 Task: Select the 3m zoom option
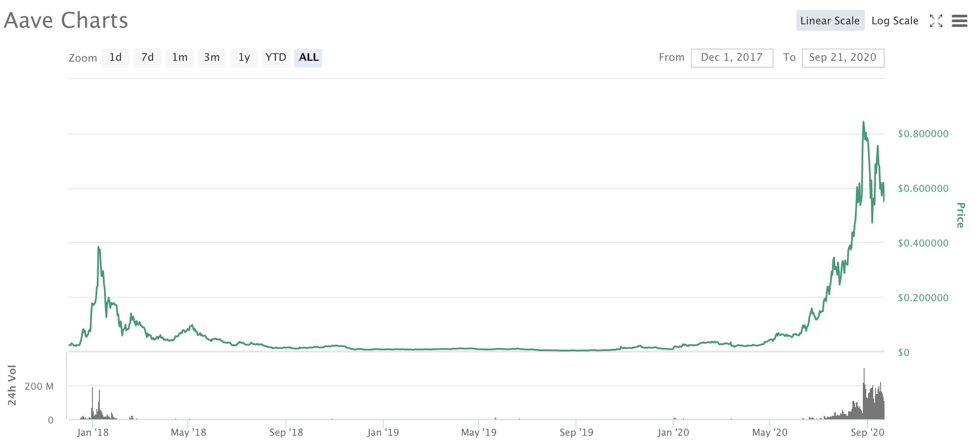point(212,58)
